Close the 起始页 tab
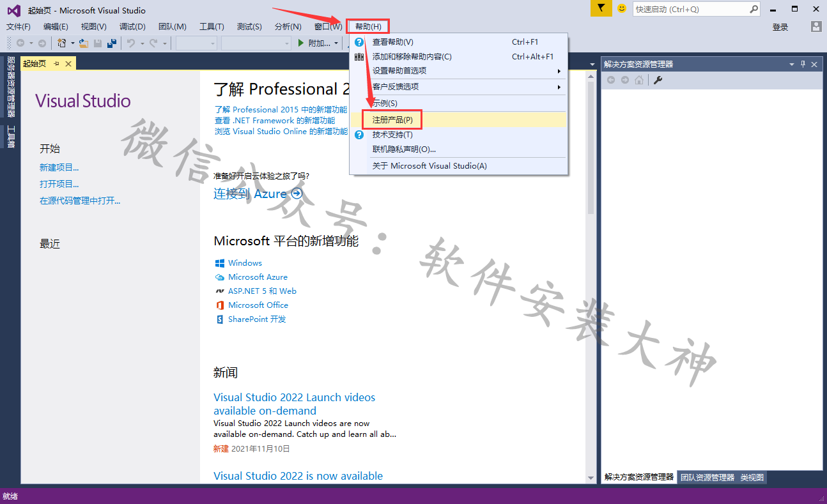827x504 pixels. (x=68, y=63)
